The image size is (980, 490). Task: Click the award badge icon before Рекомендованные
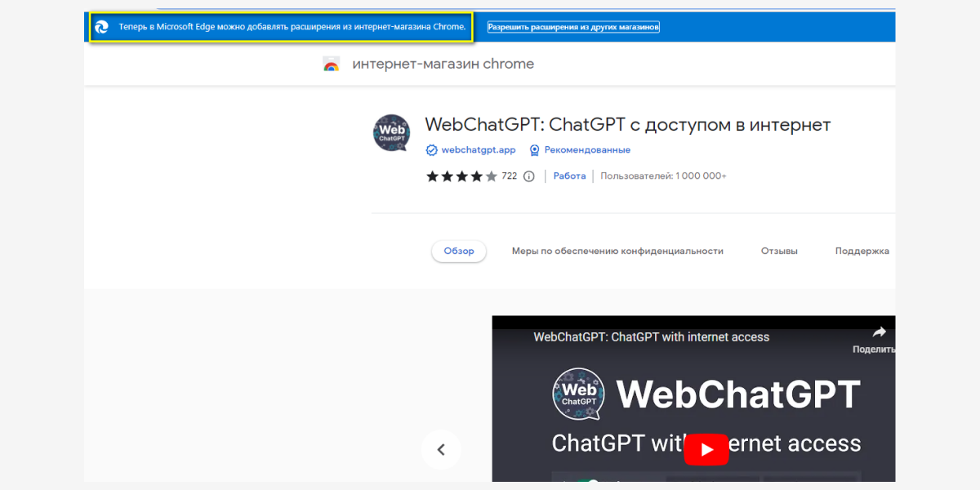click(535, 150)
